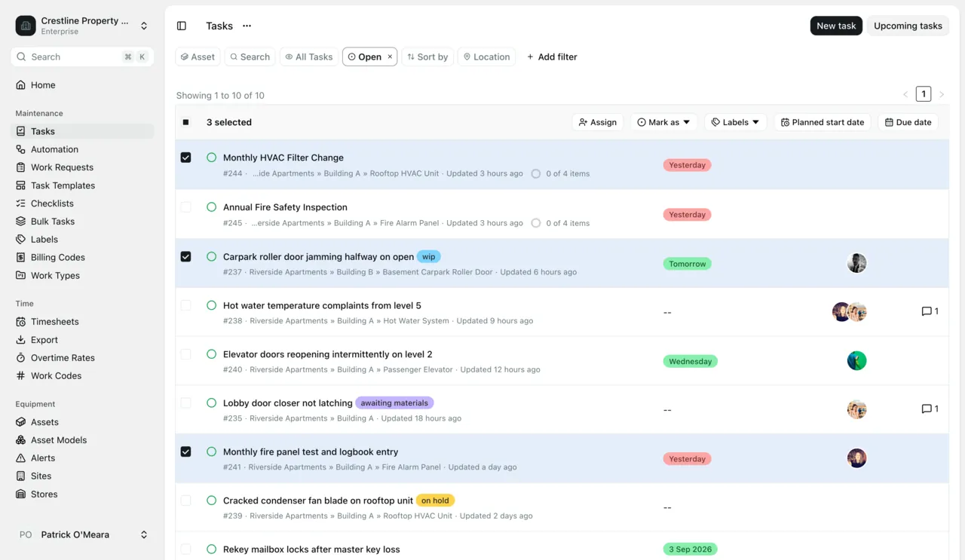Check Cracked condenser fan blade checkbox
This screenshot has width=965, height=560.
pos(185,500)
